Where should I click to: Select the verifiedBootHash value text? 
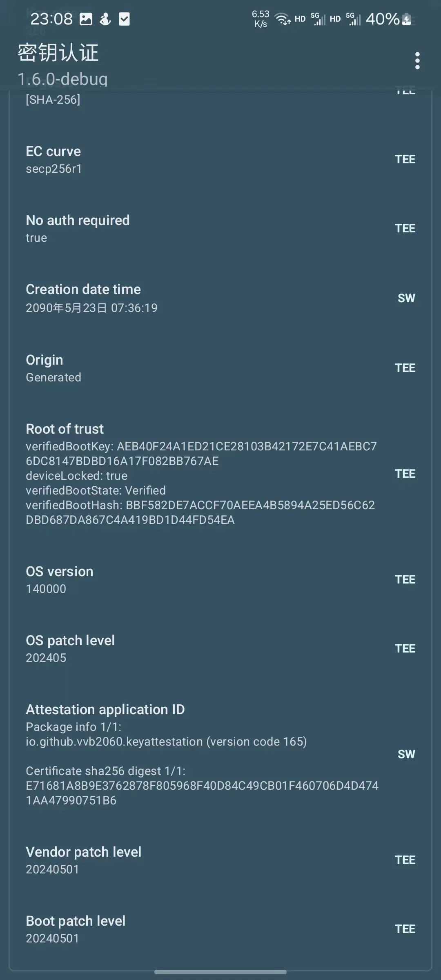pyautogui.click(x=200, y=512)
